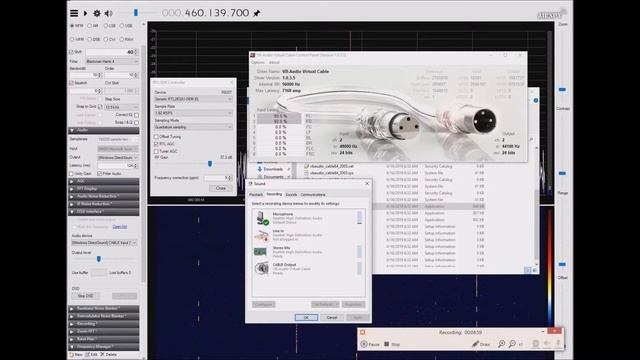
Task: Click the pin icon beside frequency
Action: coord(257,13)
